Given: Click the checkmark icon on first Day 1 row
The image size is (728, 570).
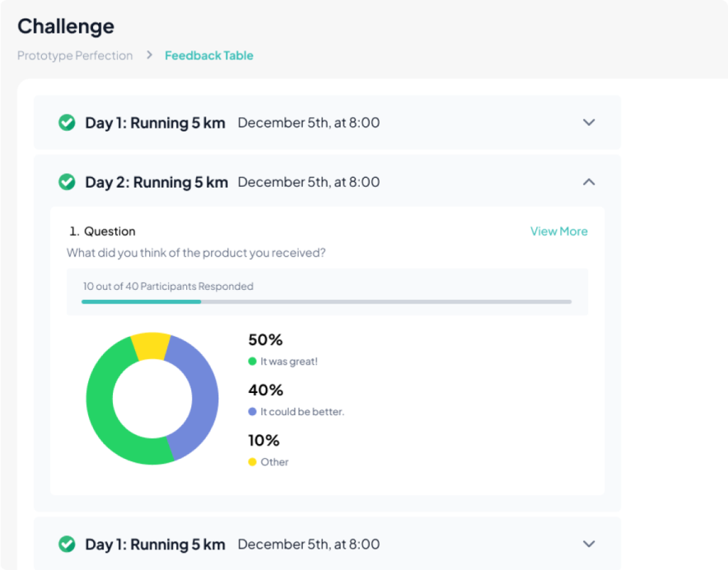Looking at the screenshot, I should click(x=67, y=123).
